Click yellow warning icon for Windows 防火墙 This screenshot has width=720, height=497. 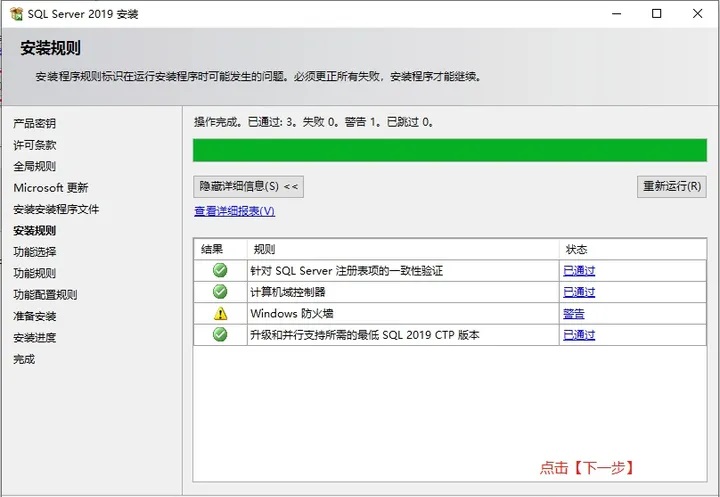(x=220, y=313)
